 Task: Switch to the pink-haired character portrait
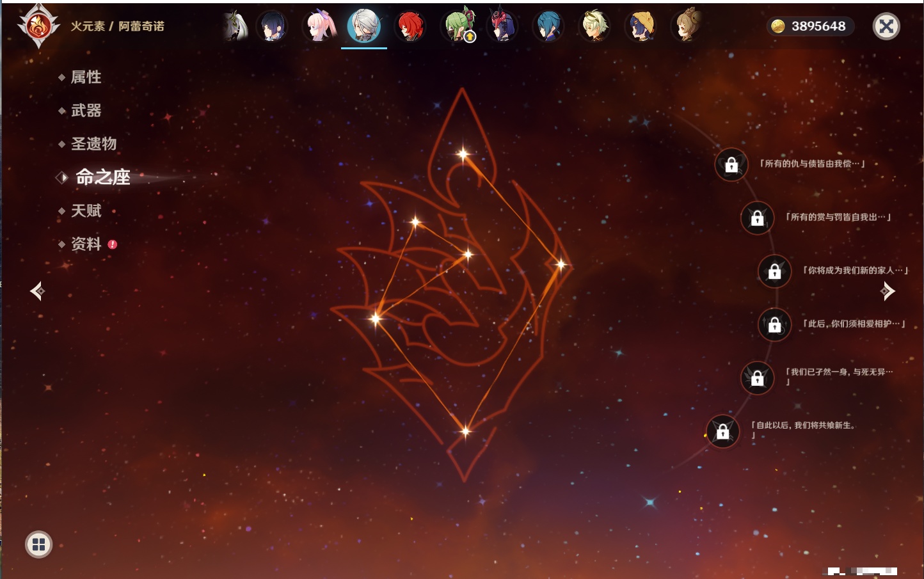[x=319, y=26]
